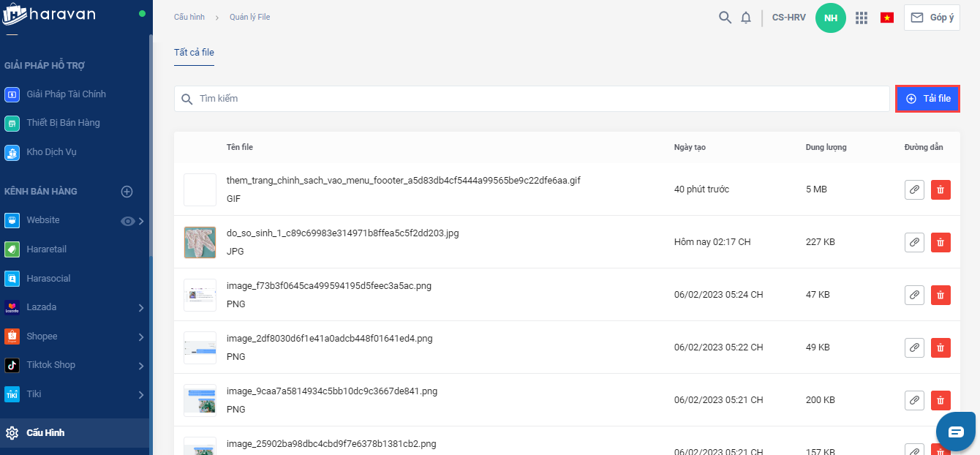Click the search magnifier icon in header
The image size is (980, 455).
[725, 18]
